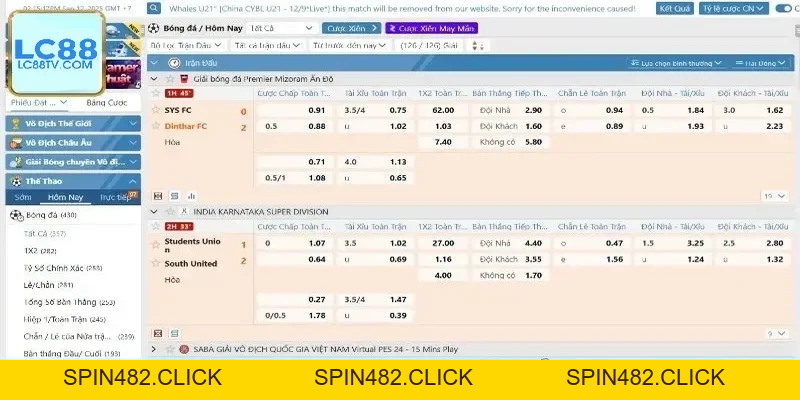The image size is (800, 400).
Task: Click draw odds 7.40 in SYS FC match
Action: [443, 142]
